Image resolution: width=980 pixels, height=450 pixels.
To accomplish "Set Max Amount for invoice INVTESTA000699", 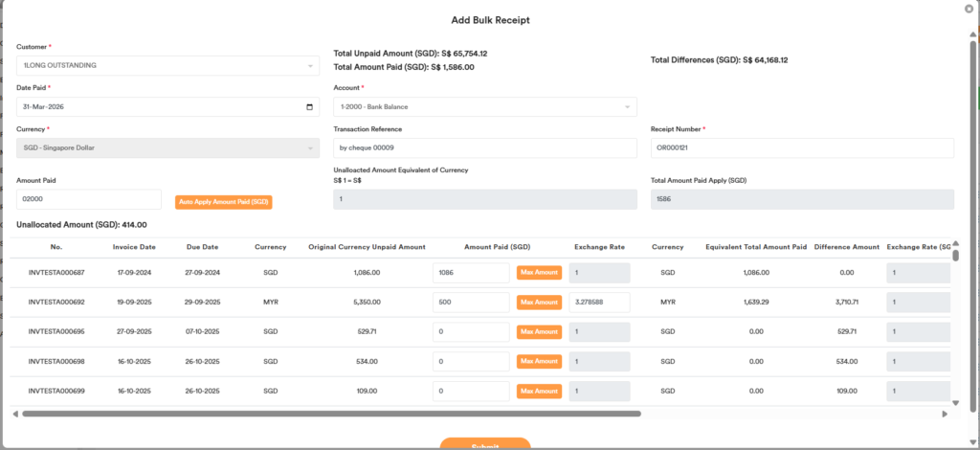I will click(x=539, y=392).
